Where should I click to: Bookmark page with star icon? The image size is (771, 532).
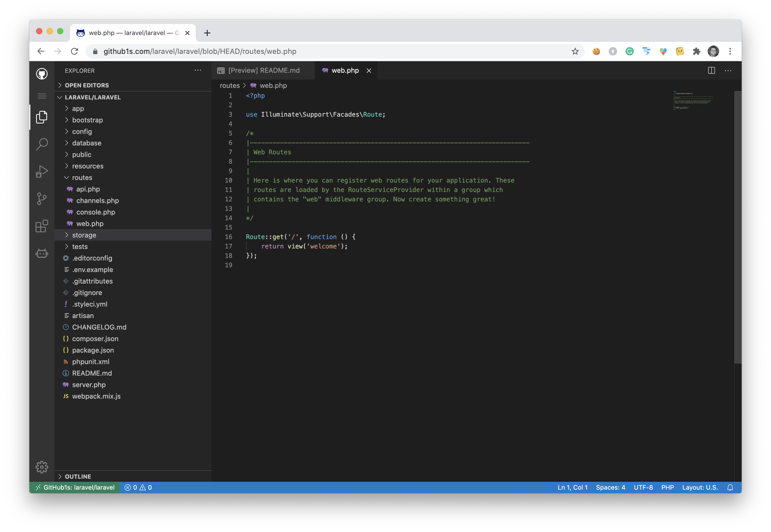pos(575,51)
